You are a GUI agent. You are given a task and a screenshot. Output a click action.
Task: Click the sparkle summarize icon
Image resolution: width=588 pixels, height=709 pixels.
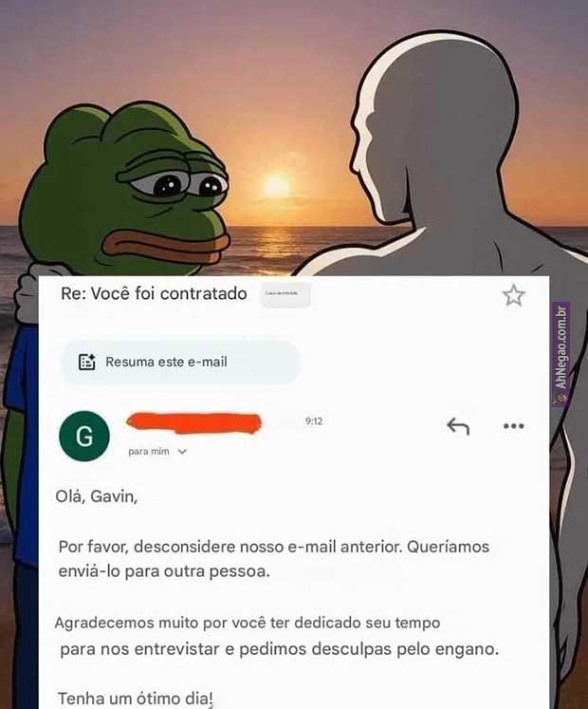(x=86, y=362)
